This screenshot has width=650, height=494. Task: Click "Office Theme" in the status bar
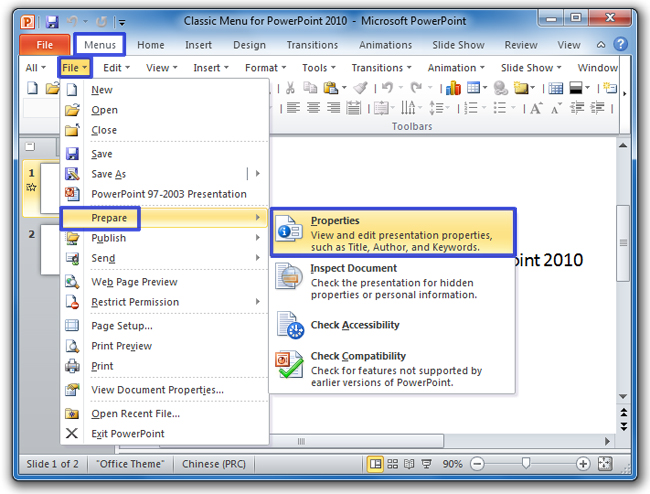(130, 464)
